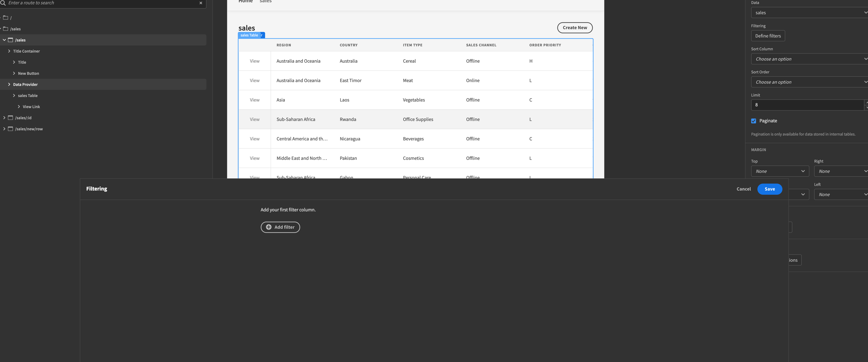Click the folder icon next to the root / route
Screen dimensions: 868x362
click(x=5, y=18)
